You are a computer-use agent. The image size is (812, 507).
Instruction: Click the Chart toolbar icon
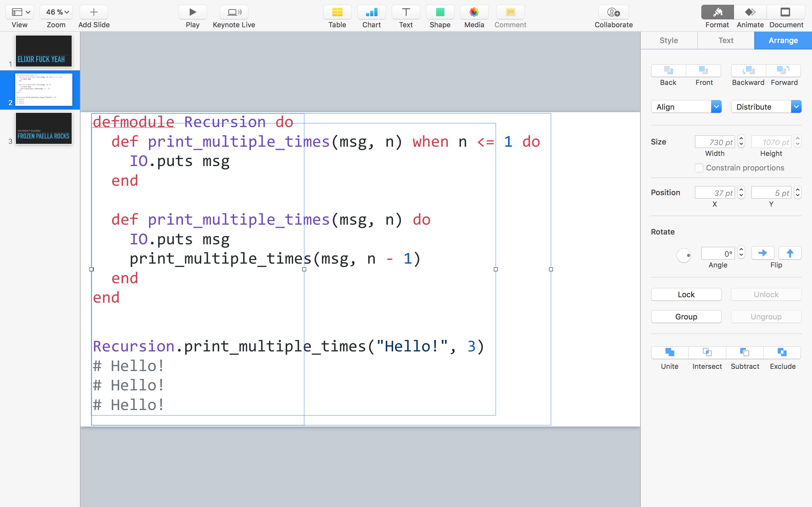point(371,12)
